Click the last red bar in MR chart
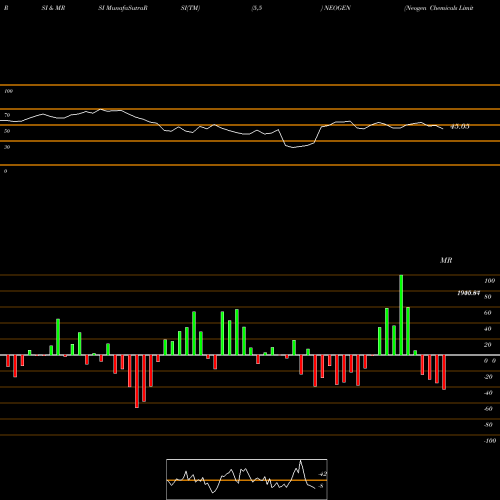500x500 pixels. click(x=444, y=372)
